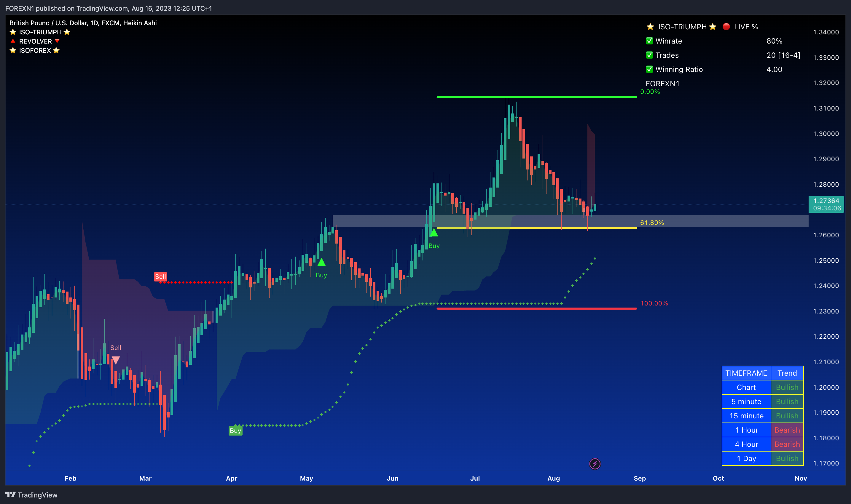Click the green 0.00% horizontal line
851x504 pixels.
537,97
